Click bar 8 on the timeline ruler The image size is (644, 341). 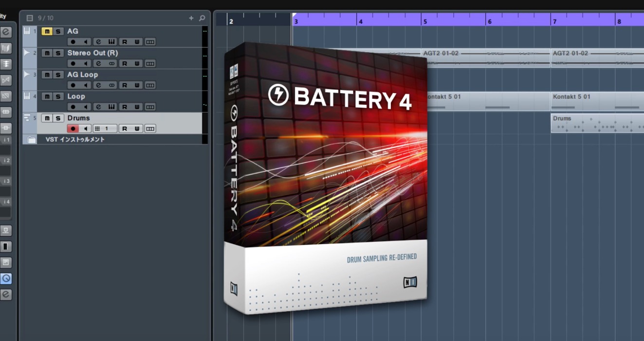point(619,21)
